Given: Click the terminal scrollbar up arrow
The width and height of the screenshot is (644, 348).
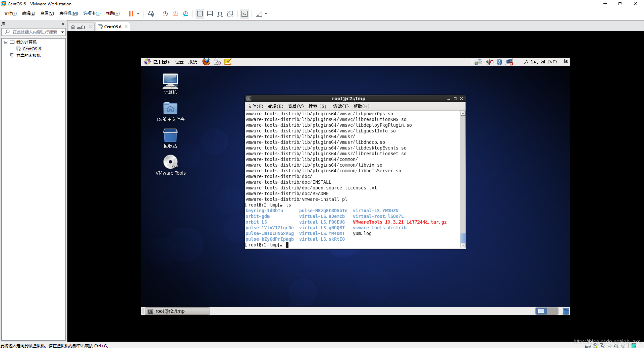Looking at the screenshot, I should (x=463, y=113).
